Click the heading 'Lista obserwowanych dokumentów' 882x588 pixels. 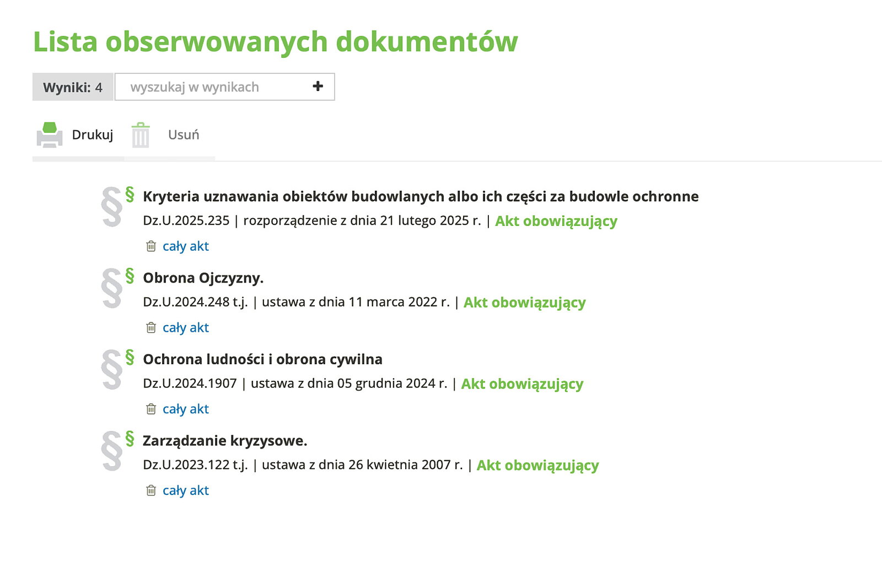(x=276, y=42)
